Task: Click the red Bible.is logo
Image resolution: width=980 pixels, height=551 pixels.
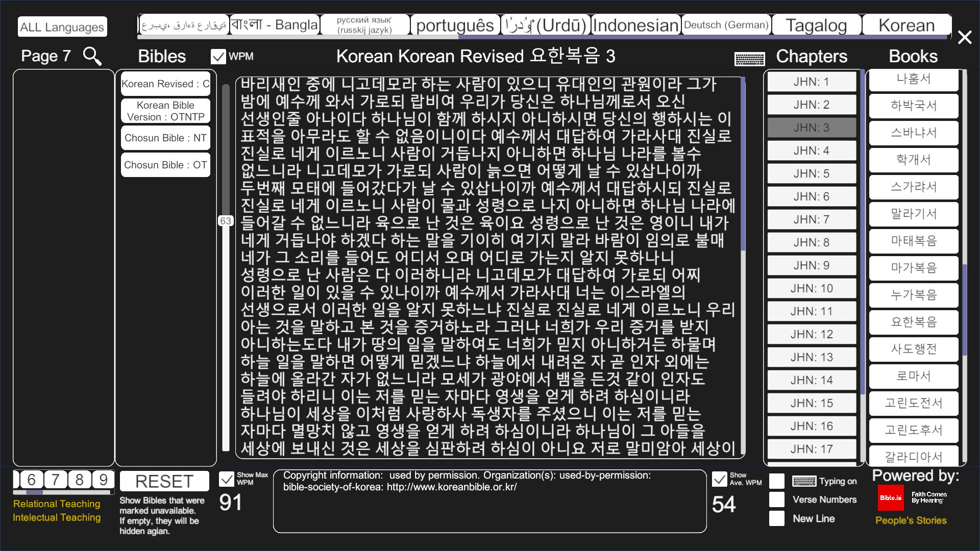Action: (891, 498)
